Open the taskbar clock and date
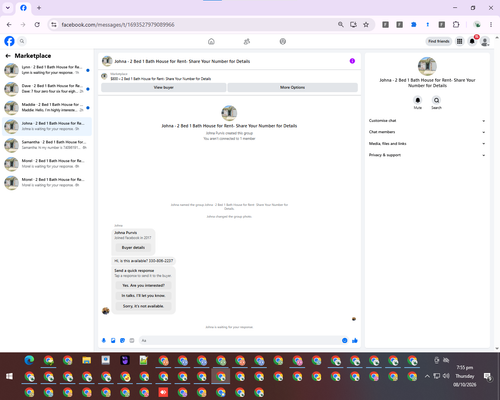 465,376
